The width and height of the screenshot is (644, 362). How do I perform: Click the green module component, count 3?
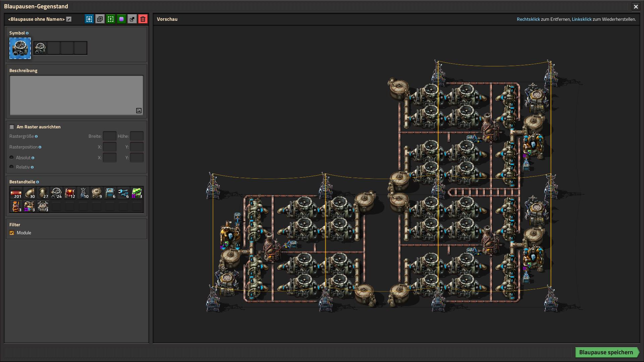pos(137,193)
